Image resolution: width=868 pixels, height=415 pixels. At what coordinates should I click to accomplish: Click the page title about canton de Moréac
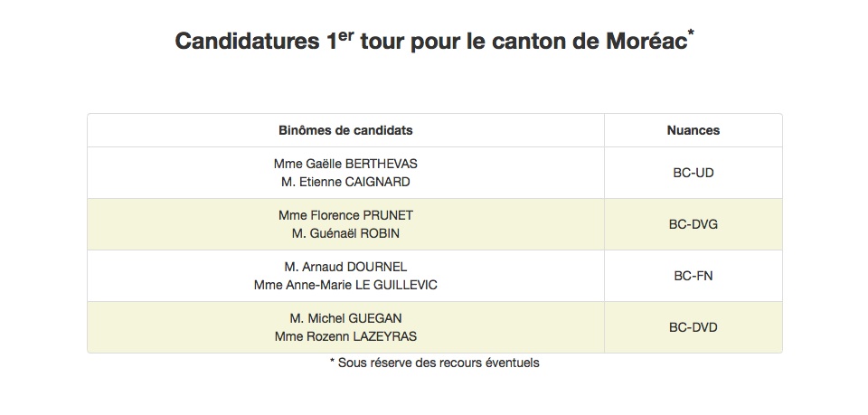(435, 41)
